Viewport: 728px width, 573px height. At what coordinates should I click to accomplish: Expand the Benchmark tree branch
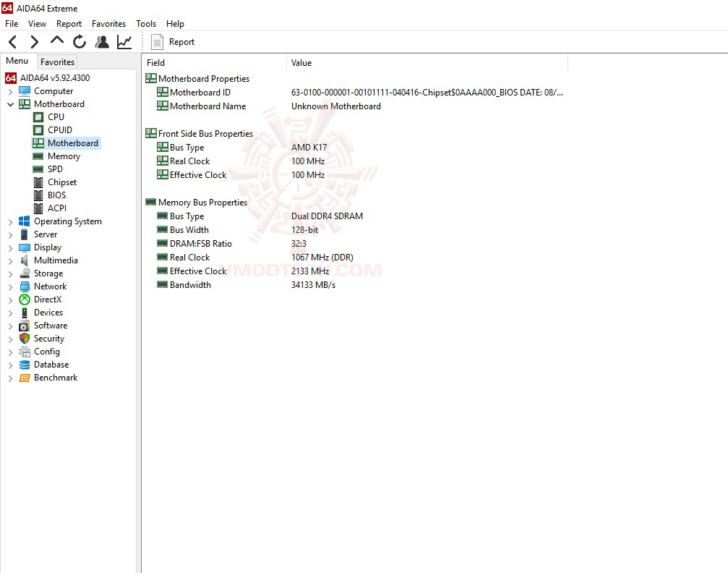click(10, 378)
